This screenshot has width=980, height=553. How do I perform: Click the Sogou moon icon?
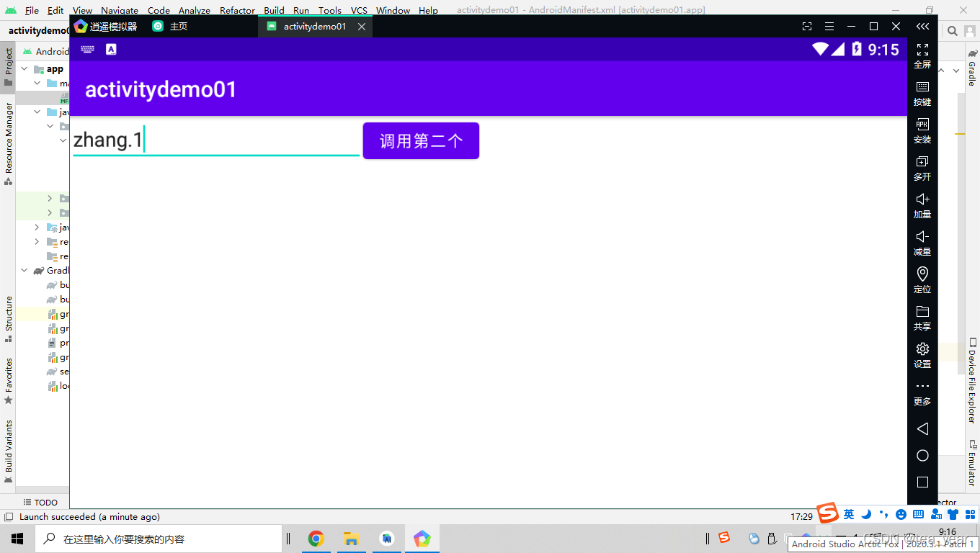pos(867,514)
